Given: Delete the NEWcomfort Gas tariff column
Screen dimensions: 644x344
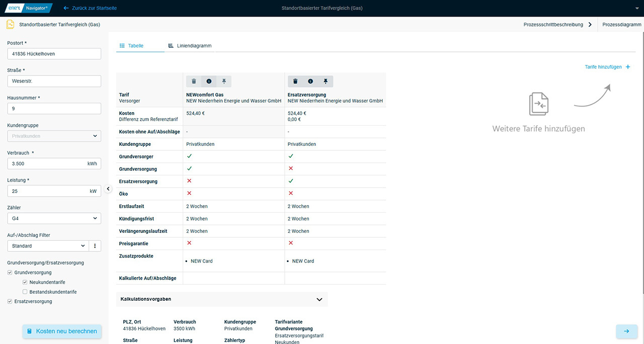Looking at the screenshot, I should tap(194, 81).
